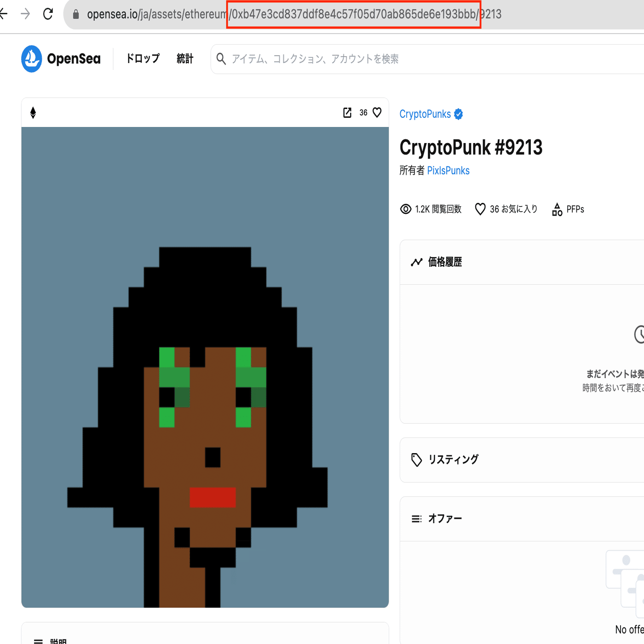
Task: Reload the page with the refresh icon
Action: pos(48,14)
